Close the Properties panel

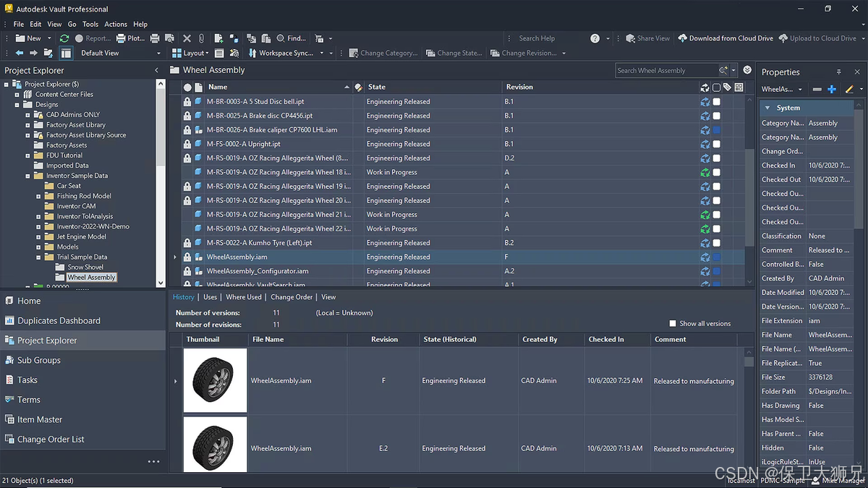[858, 72]
